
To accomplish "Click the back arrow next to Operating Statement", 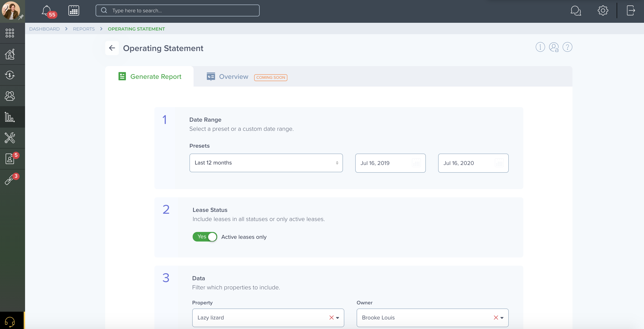I will 112,48.
